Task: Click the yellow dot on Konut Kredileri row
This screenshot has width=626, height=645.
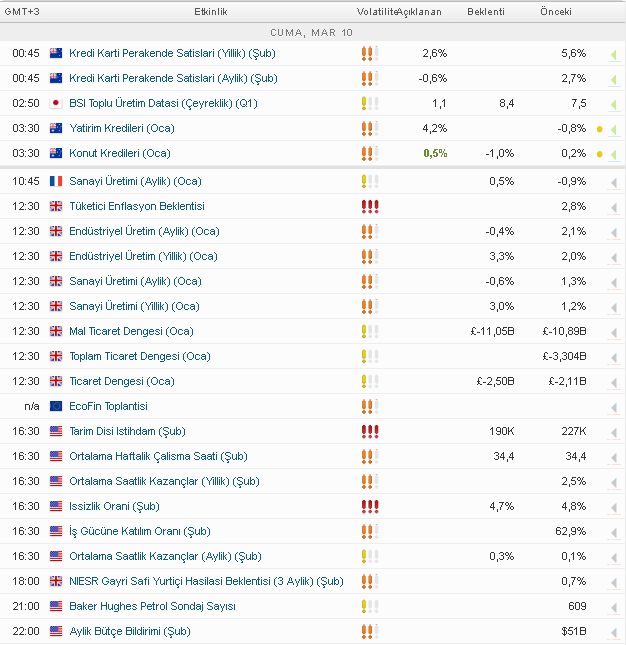Action: tap(599, 154)
